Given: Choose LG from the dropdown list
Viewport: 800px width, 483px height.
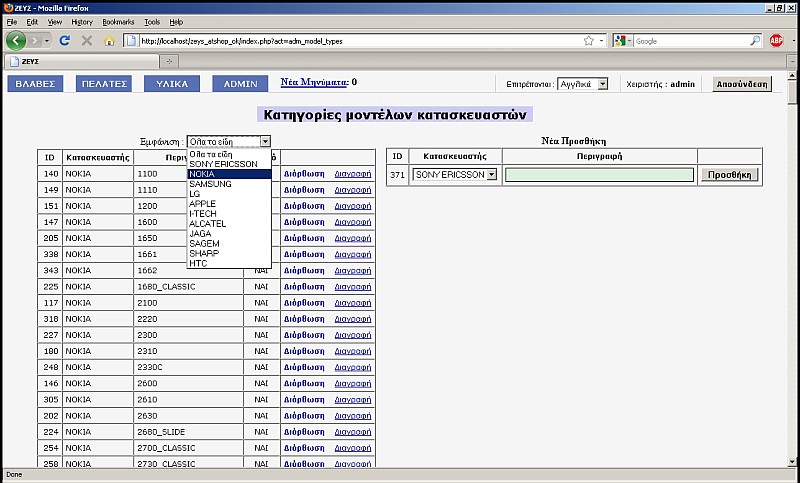Looking at the screenshot, I should pyautogui.click(x=229, y=194).
